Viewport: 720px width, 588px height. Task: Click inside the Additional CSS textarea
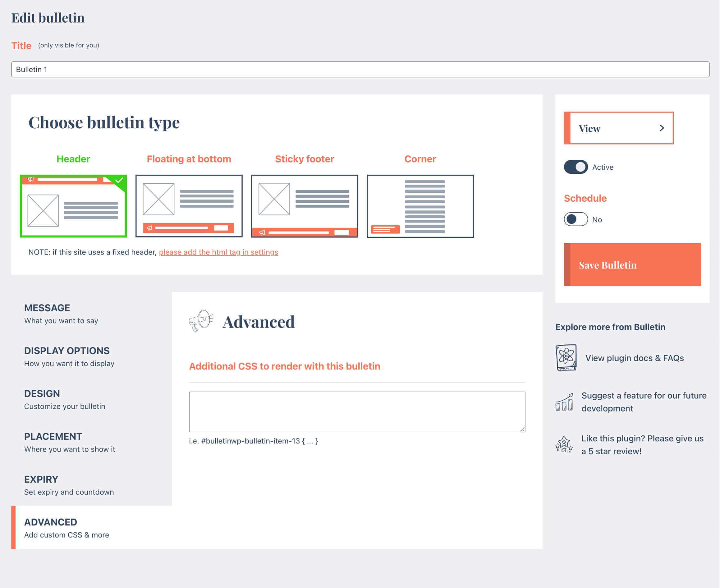(x=357, y=411)
